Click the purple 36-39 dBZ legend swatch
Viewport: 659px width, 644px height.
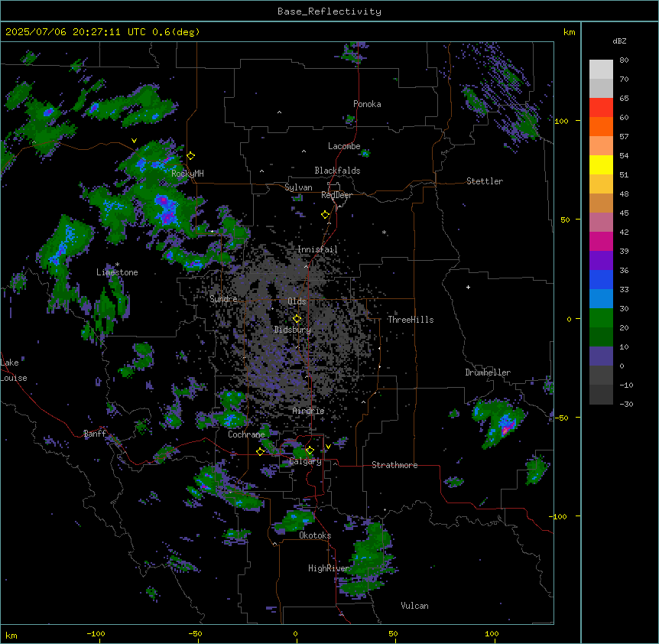[x=601, y=261]
